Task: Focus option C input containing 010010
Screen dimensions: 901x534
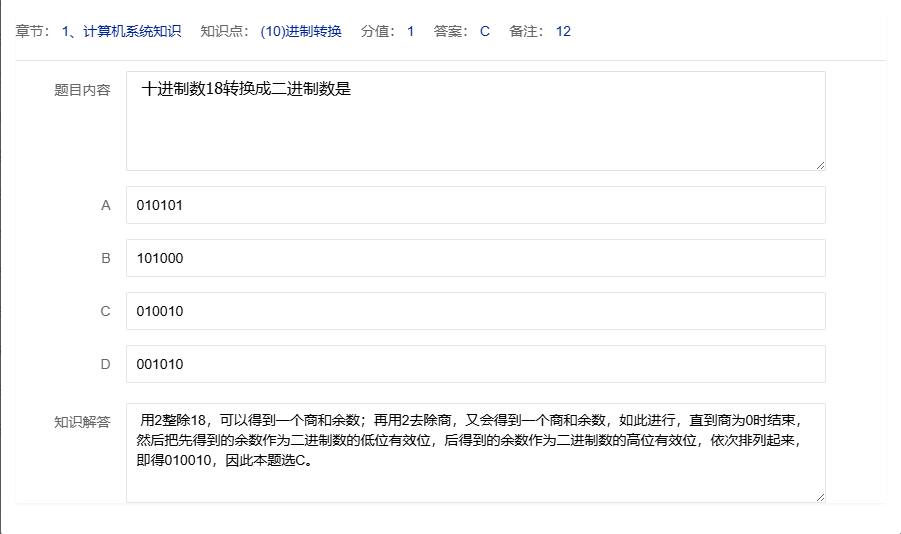Action: [475, 311]
